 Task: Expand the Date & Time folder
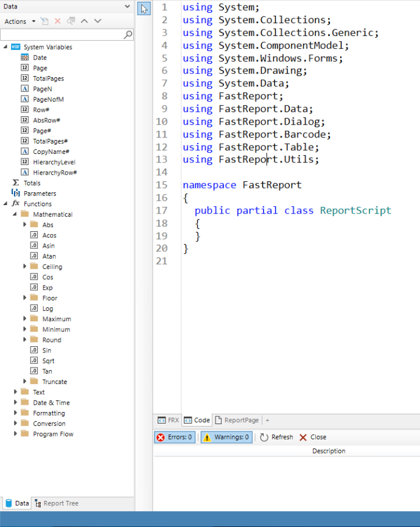coord(15,402)
